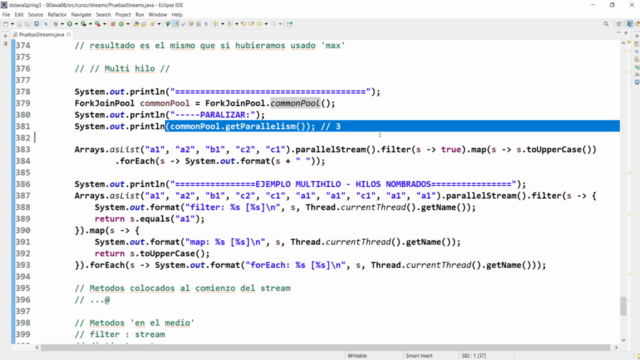Click the magnifier Quick Access search icon
This screenshot has height=360, width=640.
click(606, 24)
